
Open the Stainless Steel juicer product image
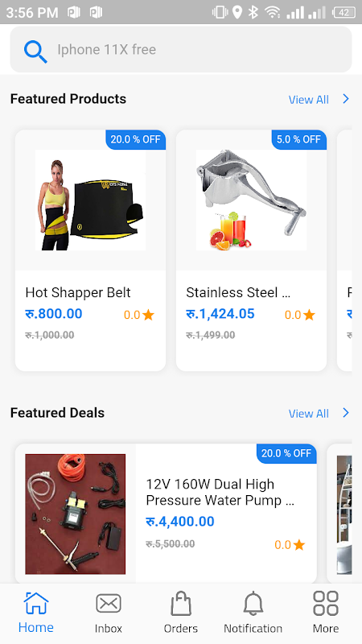pyautogui.click(x=251, y=200)
